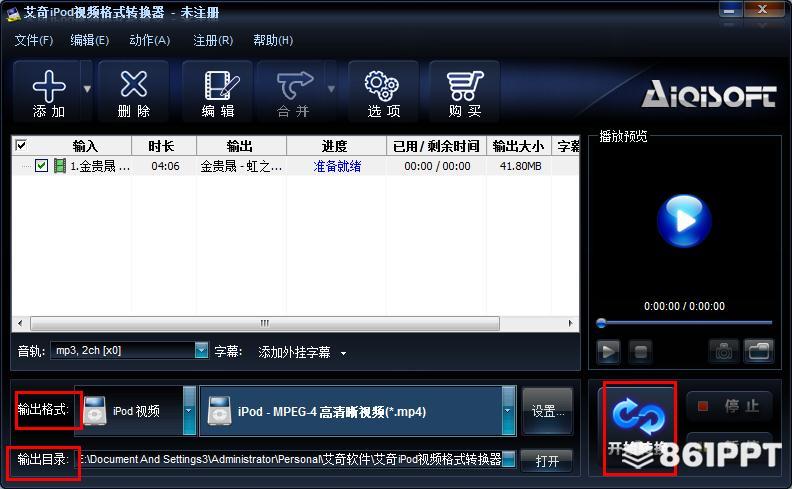Open the 帮助(H) menu

point(273,40)
